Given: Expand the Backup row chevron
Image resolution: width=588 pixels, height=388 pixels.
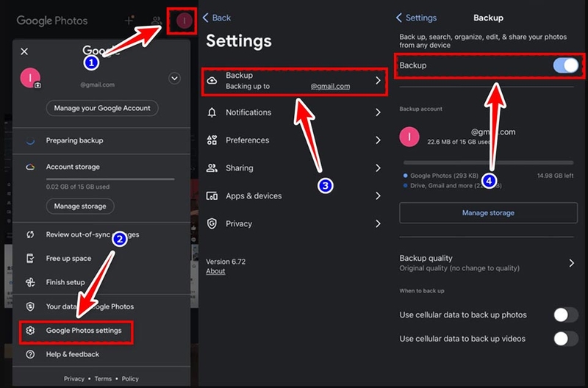Looking at the screenshot, I should coord(378,81).
